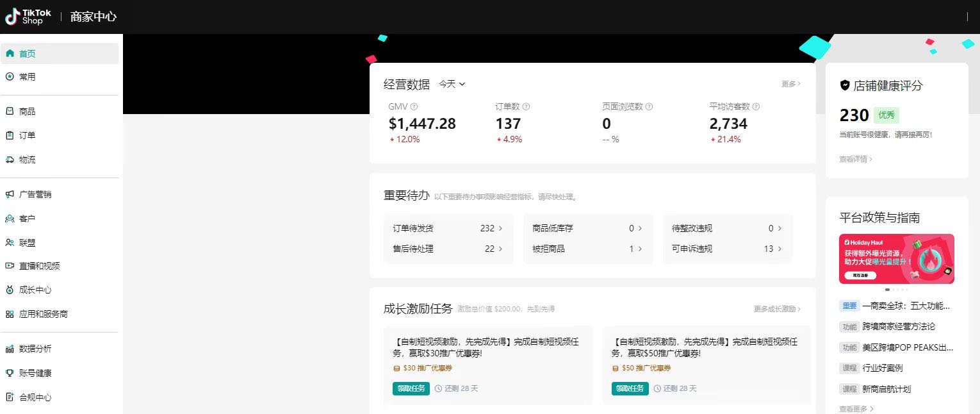Open 查看详情 under store health score
This screenshot has width=980, height=414.
[854, 158]
